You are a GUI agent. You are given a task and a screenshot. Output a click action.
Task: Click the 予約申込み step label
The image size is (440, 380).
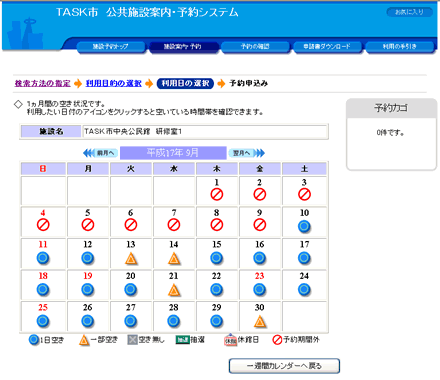click(249, 83)
